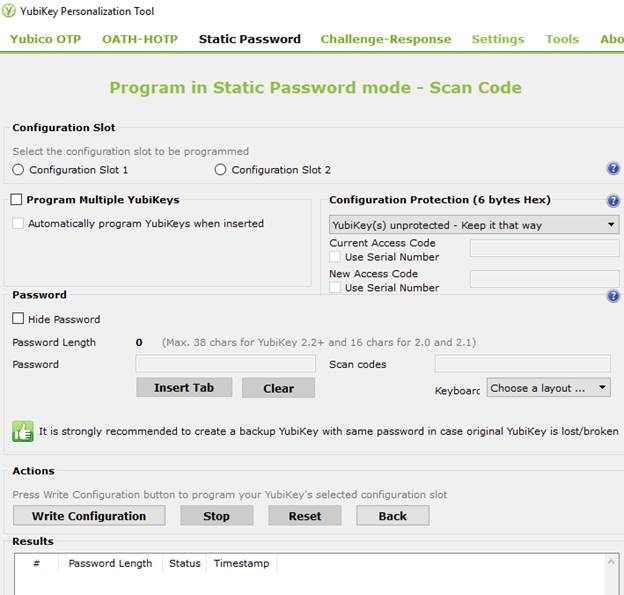Switch to the Yubico OTP tab
This screenshot has width=624, height=595.
pos(45,39)
